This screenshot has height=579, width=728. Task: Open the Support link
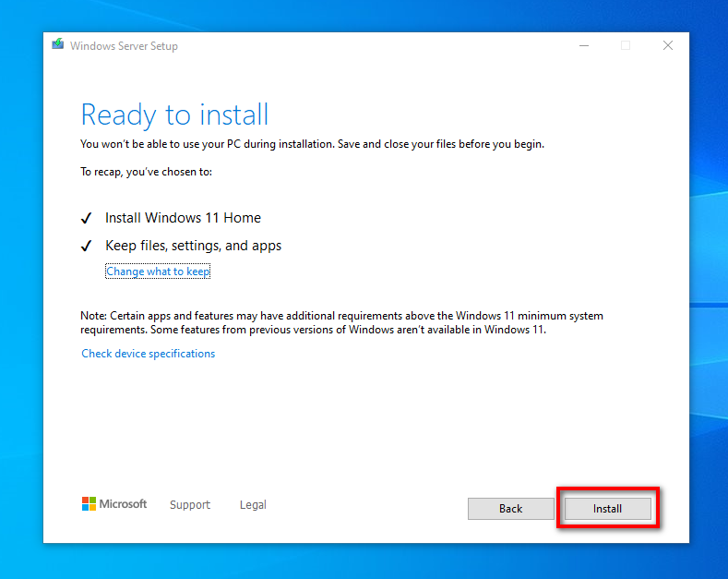coord(190,504)
